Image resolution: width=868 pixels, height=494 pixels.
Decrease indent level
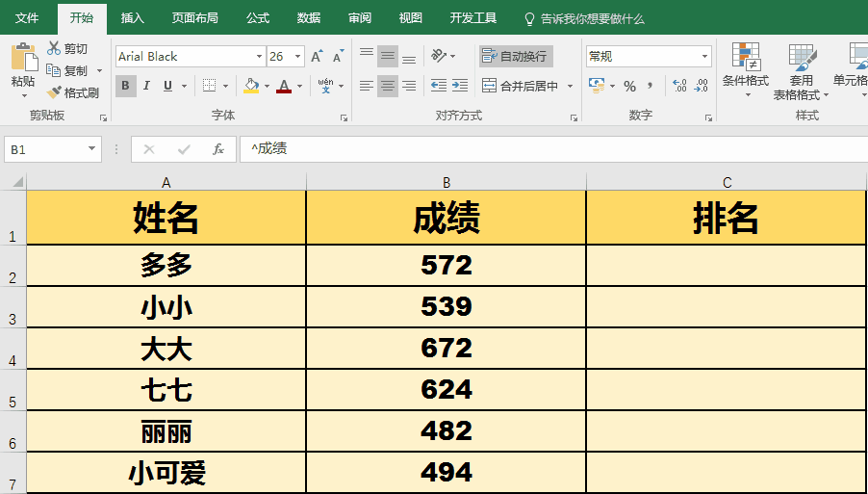[x=439, y=86]
